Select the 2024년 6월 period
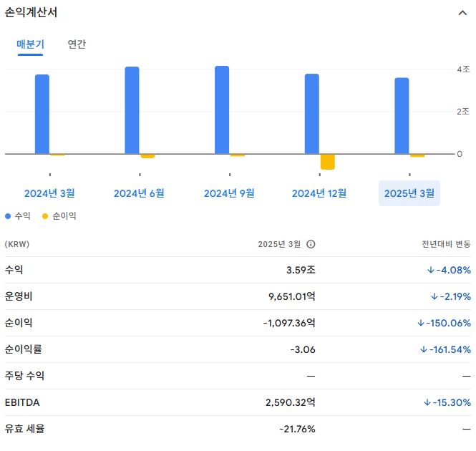Viewport: 476px width, 451px height. [139, 193]
